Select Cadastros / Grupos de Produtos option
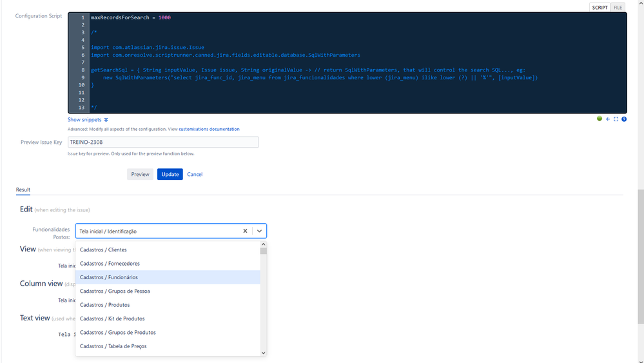 point(168,332)
